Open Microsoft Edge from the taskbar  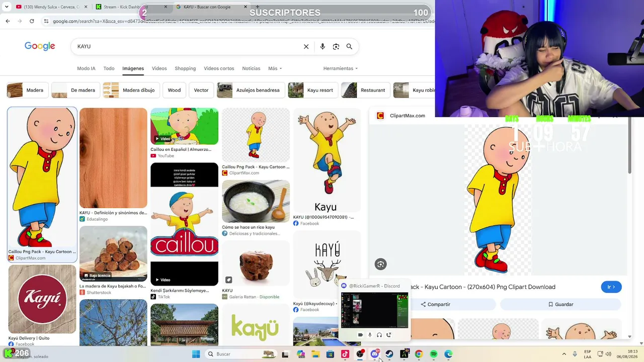(x=448, y=354)
